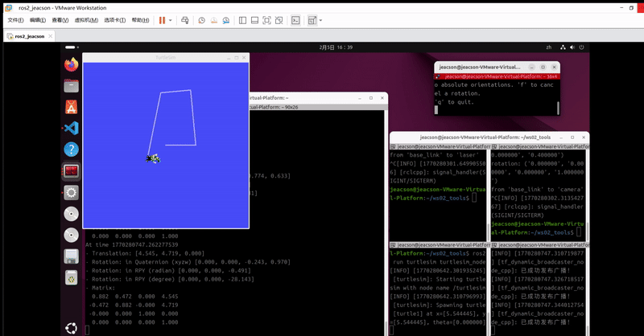This screenshot has height=336, width=644.
Task: Open the 文件 (File) menu
Action: 14,19
